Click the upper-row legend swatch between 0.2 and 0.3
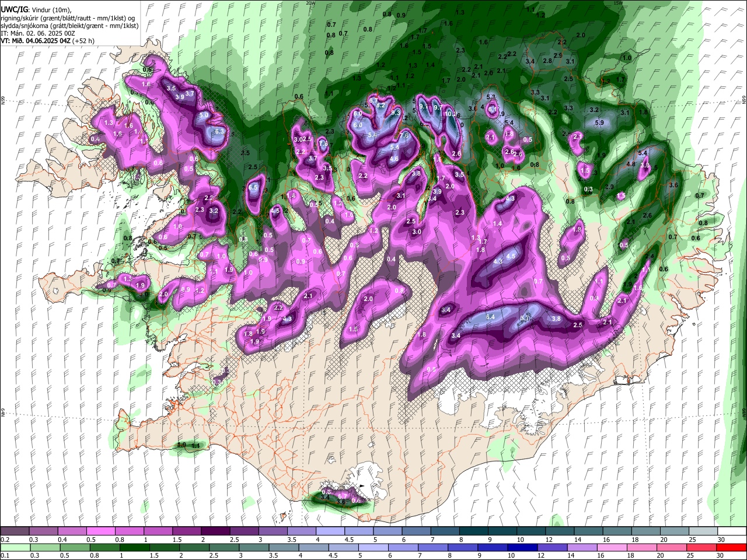This screenshot has height=560, width=747. point(15,531)
